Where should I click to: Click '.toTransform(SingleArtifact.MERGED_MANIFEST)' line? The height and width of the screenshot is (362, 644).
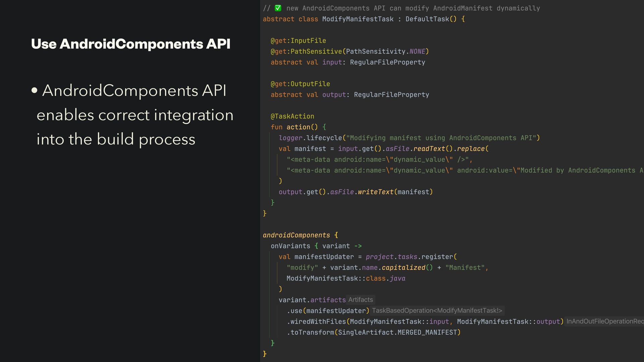tap(373, 333)
